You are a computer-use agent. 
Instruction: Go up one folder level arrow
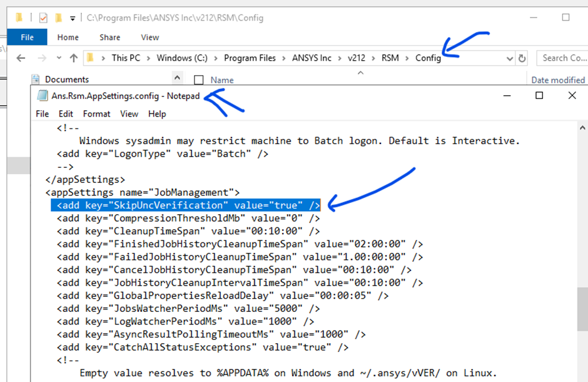[x=74, y=58]
